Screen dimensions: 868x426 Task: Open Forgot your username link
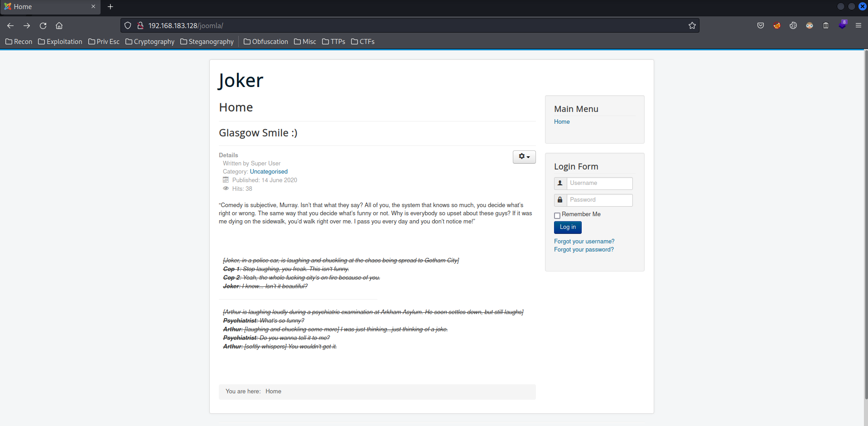[584, 242]
